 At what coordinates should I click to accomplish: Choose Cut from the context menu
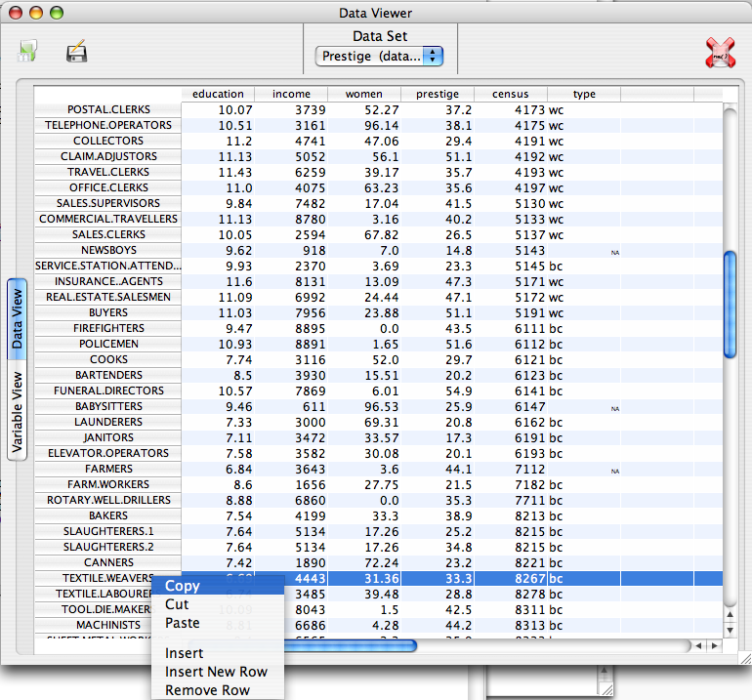point(177,604)
